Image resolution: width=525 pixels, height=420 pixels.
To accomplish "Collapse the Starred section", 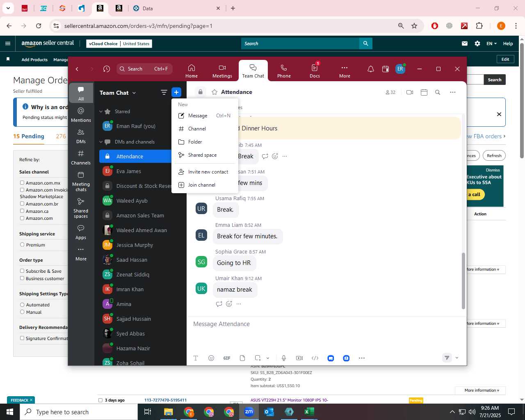I will [101, 112].
